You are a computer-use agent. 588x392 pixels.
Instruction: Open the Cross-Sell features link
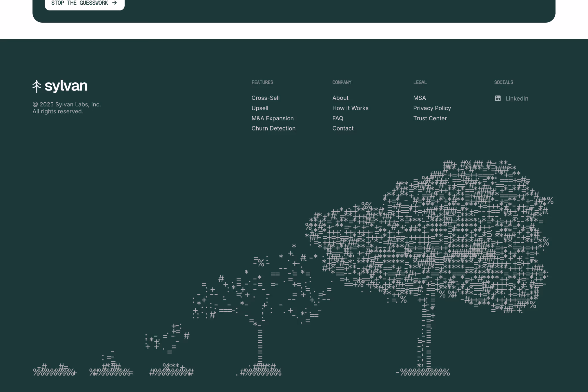(265, 98)
